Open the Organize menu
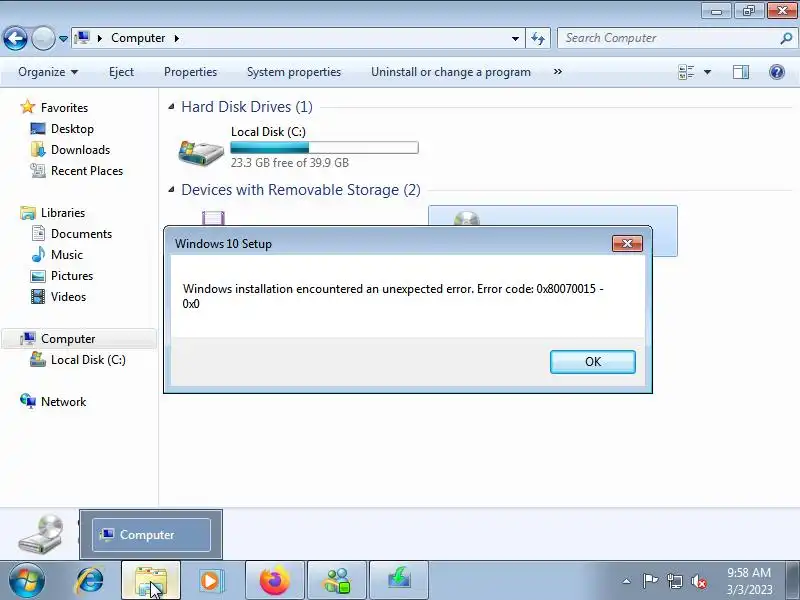Viewport: 800px width, 600px height. point(48,72)
